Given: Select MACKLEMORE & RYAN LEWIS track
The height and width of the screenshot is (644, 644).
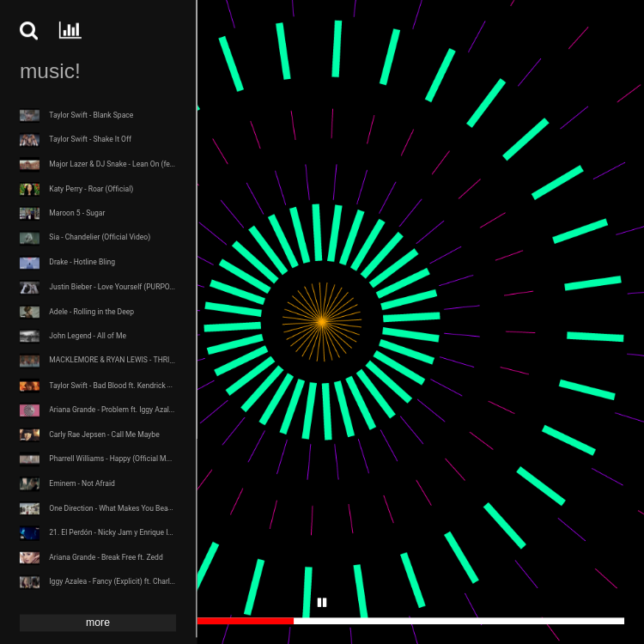Looking at the screenshot, I should point(112,360).
